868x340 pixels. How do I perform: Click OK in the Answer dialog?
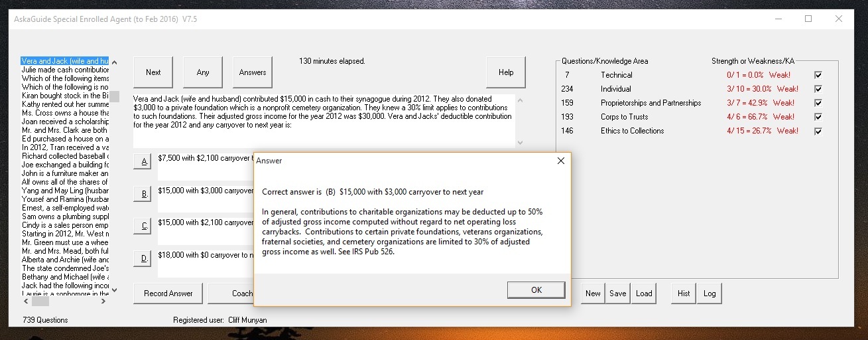coord(536,290)
